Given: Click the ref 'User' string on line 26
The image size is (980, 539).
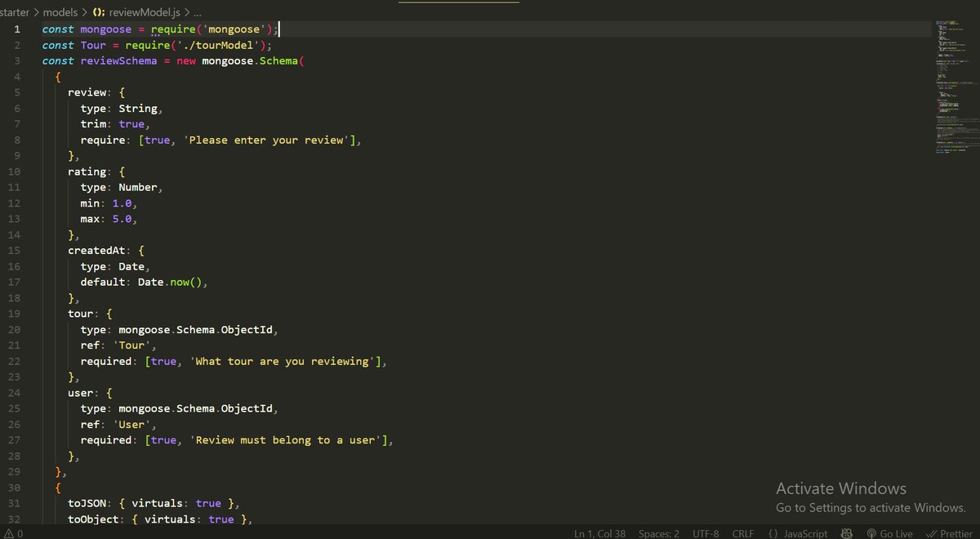Looking at the screenshot, I should click(x=131, y=424).
